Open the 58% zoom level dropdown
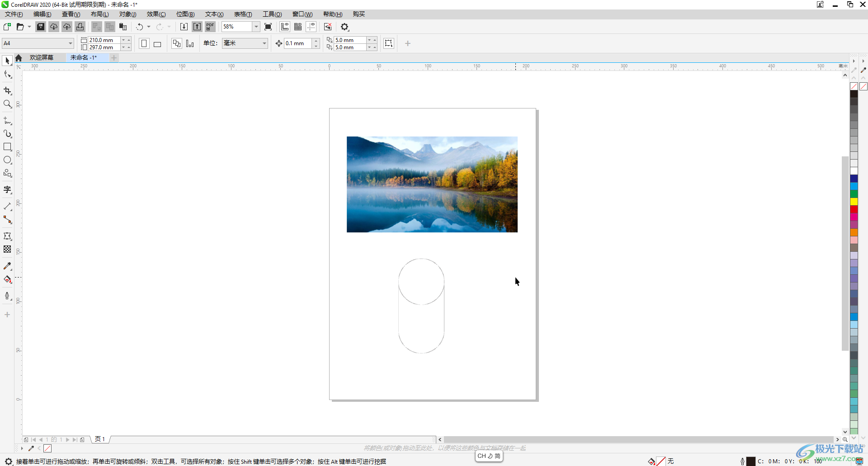 pos(256,27)
